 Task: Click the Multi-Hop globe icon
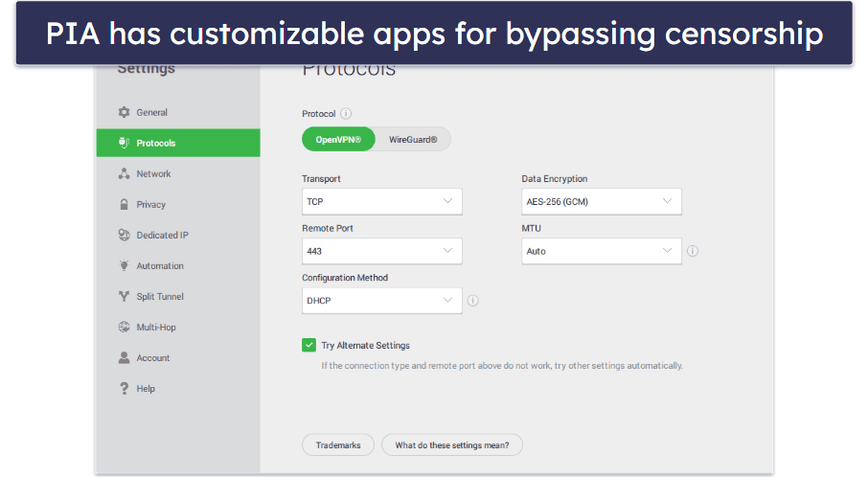[x=124, y=327]
